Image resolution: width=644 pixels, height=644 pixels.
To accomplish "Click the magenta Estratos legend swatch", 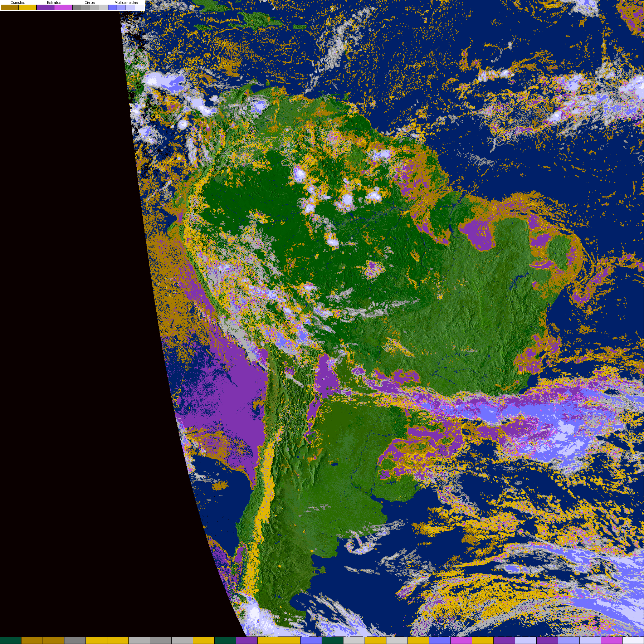I will click(x=63, y=8).
